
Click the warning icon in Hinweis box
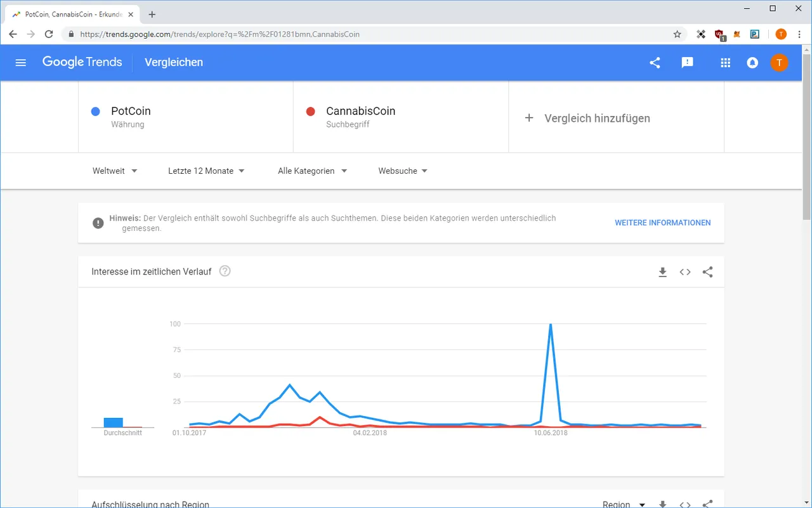click(98, 223)
